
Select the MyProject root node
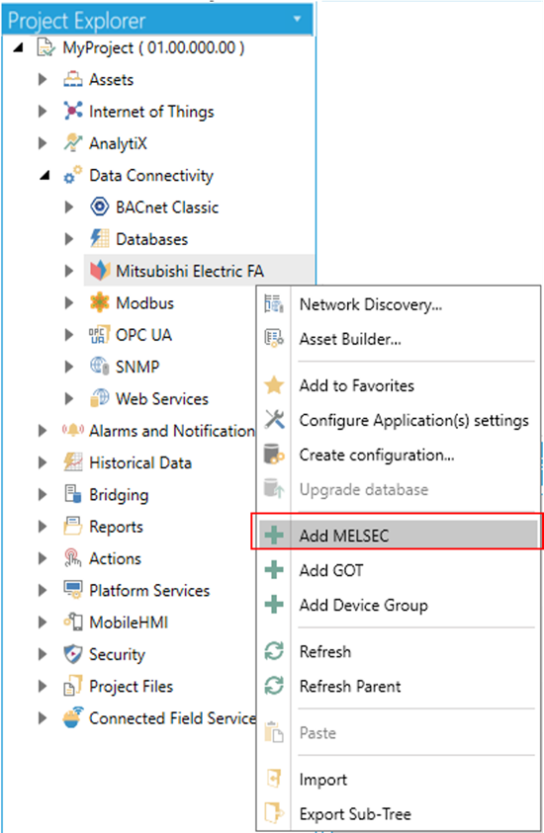click(x=153, y=48)
